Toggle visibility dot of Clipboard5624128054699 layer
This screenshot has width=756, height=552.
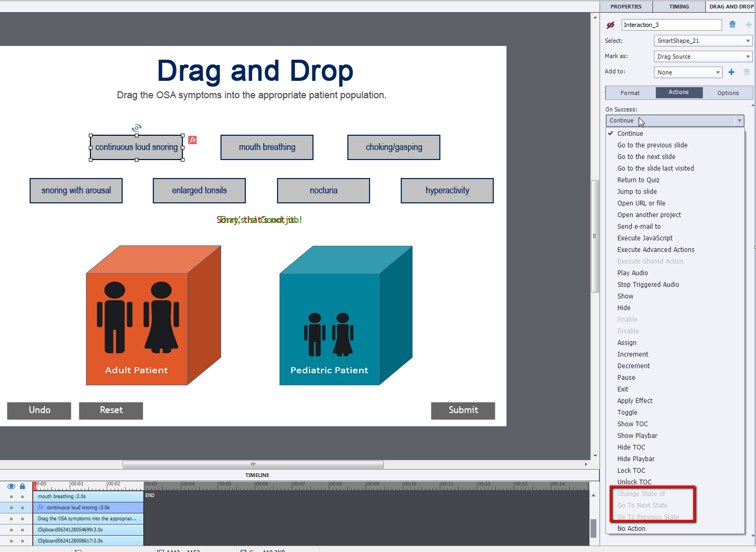click(x=11, y=530)
